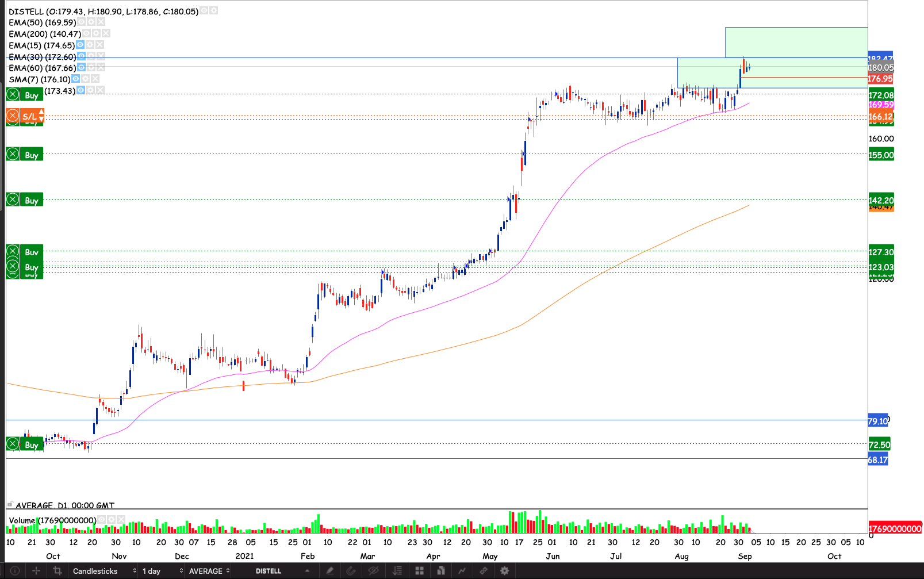Select the crop/screenshot tool in bottom toolbar
The height and width of the screenshot is (579, 924).
(x=57, y=571)
